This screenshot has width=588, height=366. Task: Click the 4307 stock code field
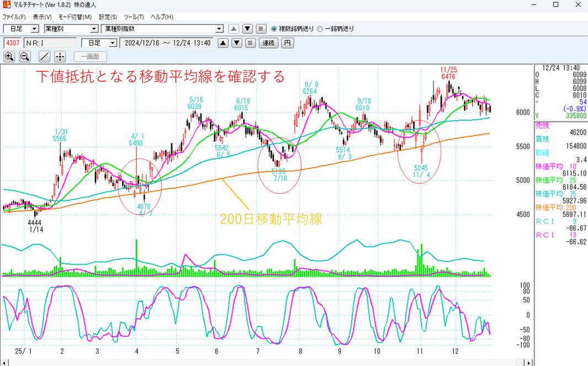pos(13,43)
